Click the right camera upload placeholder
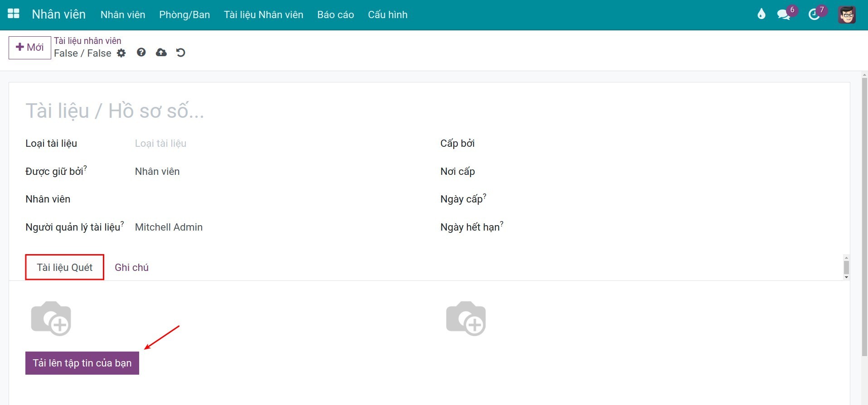868x405 pixels. pos(466,318)
